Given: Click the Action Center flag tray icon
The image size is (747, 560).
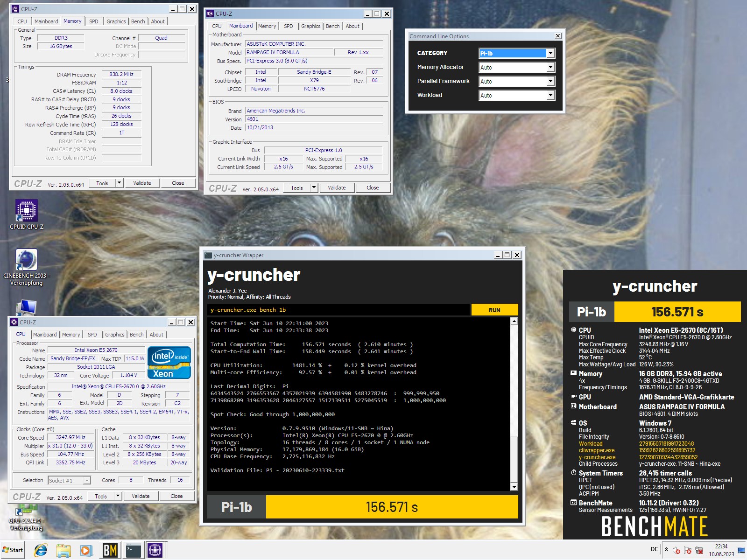Looking at the screenshot, I should click(687, 550).
